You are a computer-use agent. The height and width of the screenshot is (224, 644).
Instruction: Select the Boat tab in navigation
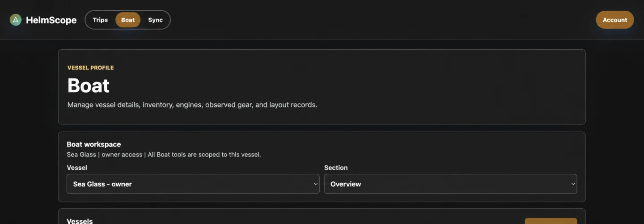(128, 20)
